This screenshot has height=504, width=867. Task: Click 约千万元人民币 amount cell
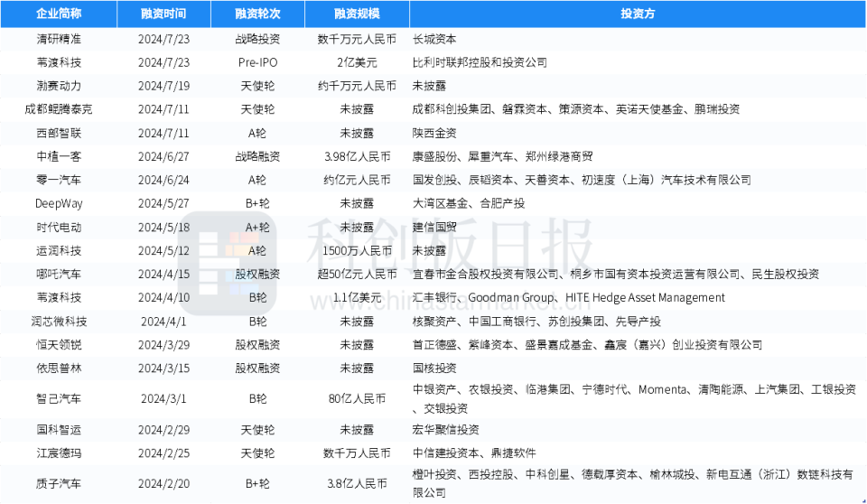click(x=358, y=86)
